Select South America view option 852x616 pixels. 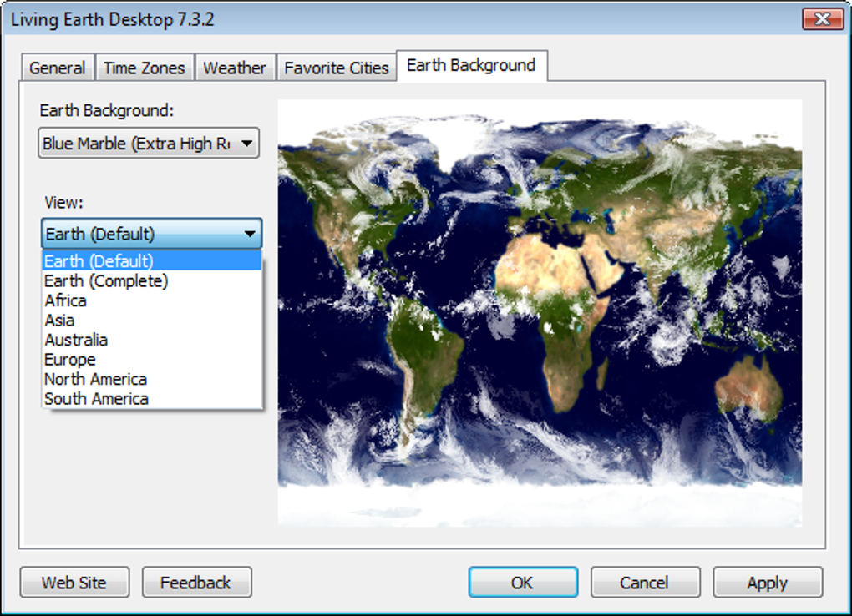pos(151,398)
